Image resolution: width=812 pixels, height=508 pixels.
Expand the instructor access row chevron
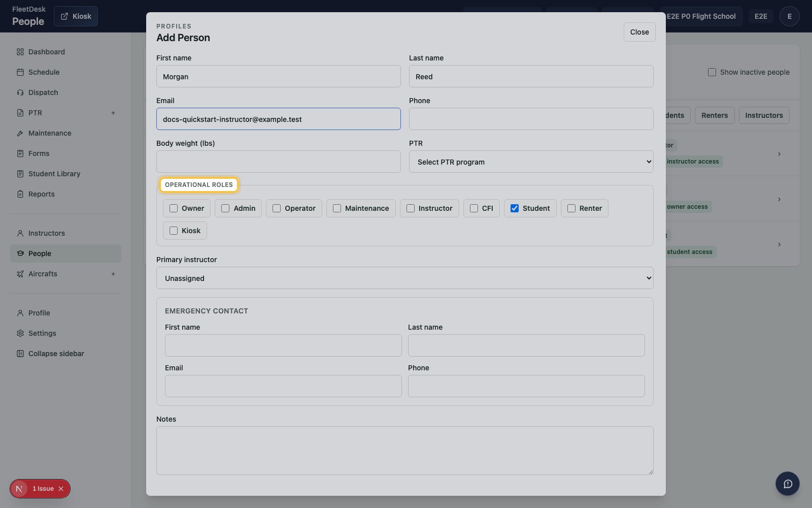click(779, 154)
